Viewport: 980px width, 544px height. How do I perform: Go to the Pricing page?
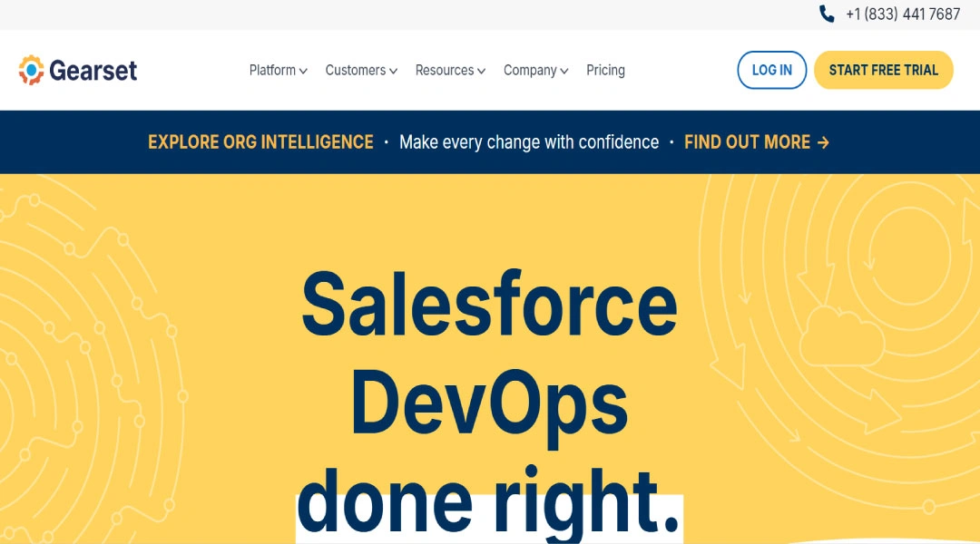[605, 70]
